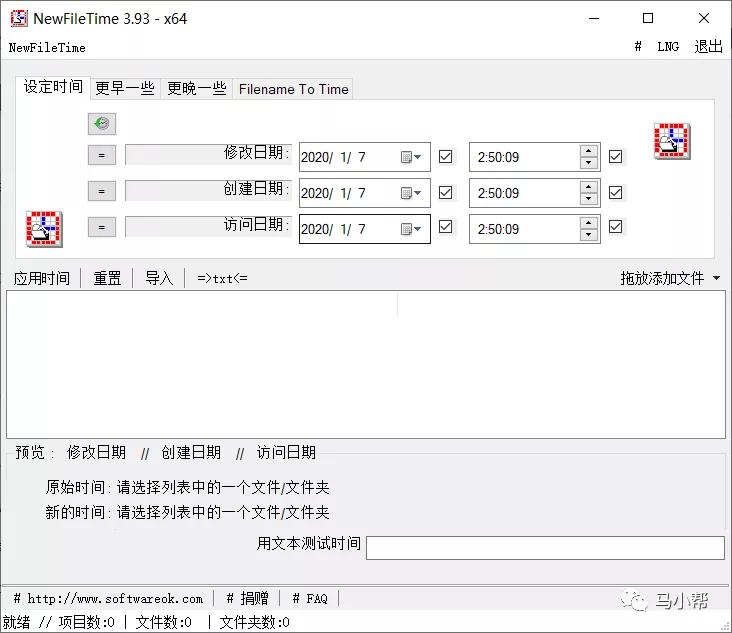Click the equals button for 创建日期 row
Viewport: 732px width, 633px height.
point(102,191)
